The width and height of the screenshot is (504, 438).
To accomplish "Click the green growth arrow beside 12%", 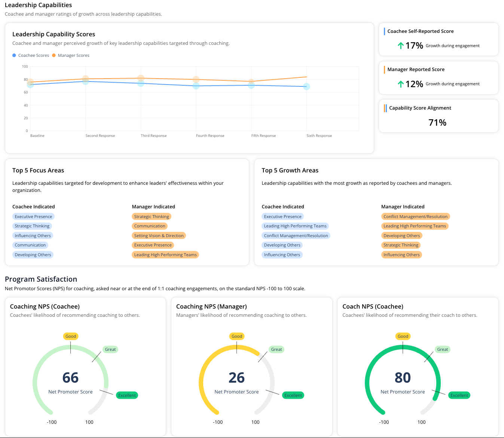I will click(x=400, y=84).
